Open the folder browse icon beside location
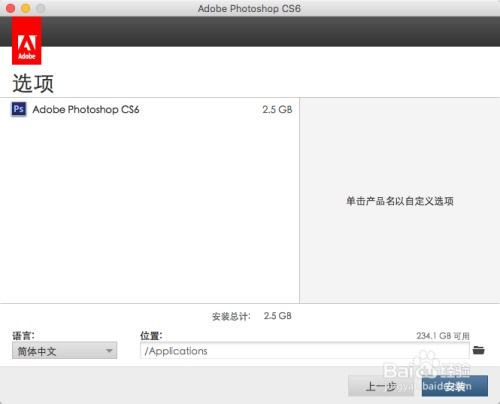Viewport: 500px width, 404px height. click(x=479, y=350)
